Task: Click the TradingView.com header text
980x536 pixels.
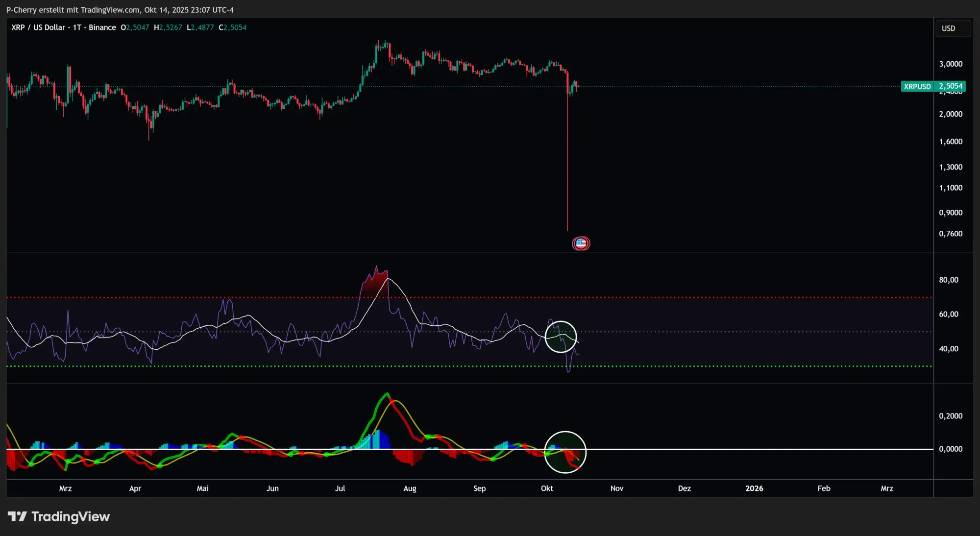Action: 110,10
